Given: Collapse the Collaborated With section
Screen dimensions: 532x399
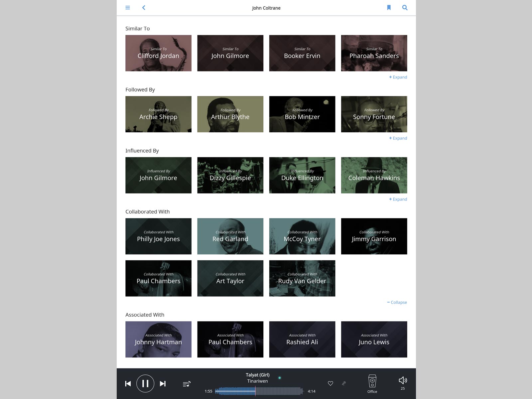Looking at the screenshot, I should tap(397, 303).
